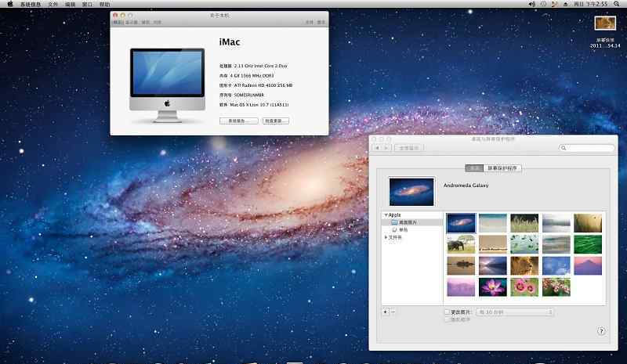The width and height of the screenshot is (627, 364).
Task: Select 桌面图片 in the source list
Action: [412, 222]
